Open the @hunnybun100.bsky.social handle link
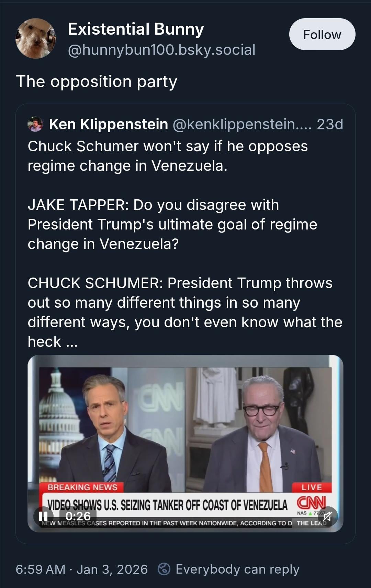The height and width of the screenshot is (588, 371). click(x=161, y=50)
